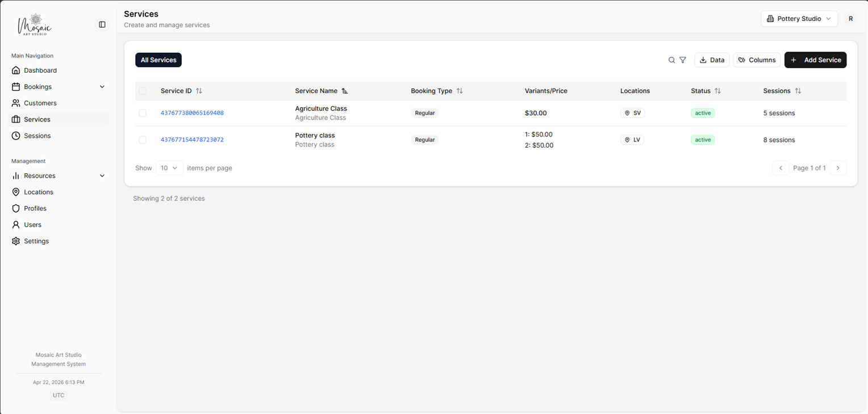Screen dimensions: 868x414
Task: Collapse the sidebar with the panel toggle icon
Action: tap(102, 24)
